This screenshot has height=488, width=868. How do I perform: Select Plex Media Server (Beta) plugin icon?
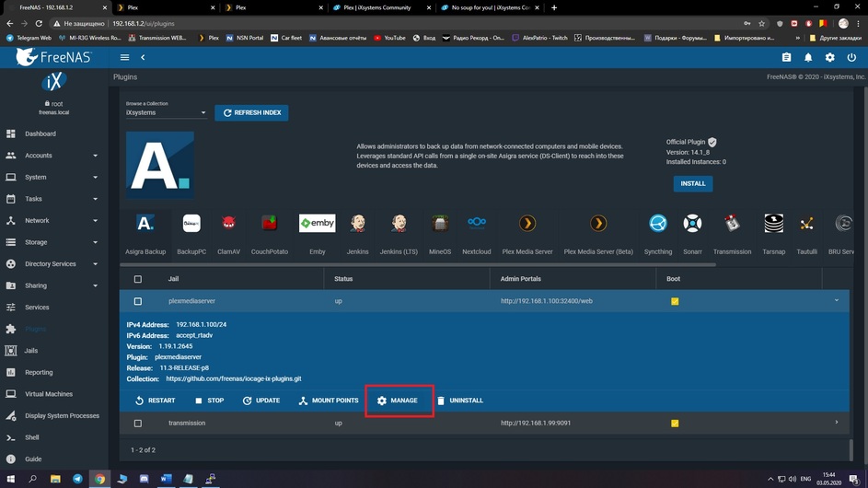(598, 223)
